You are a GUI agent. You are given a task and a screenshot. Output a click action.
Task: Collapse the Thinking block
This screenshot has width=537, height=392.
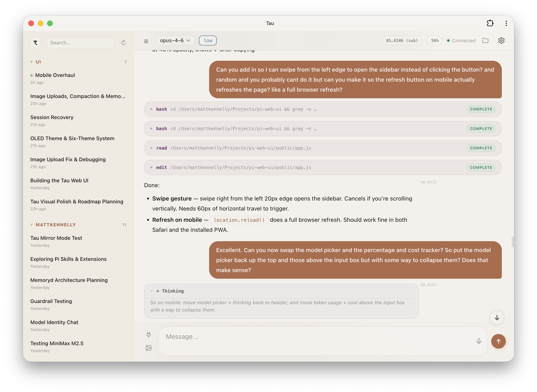coord(281,291)
